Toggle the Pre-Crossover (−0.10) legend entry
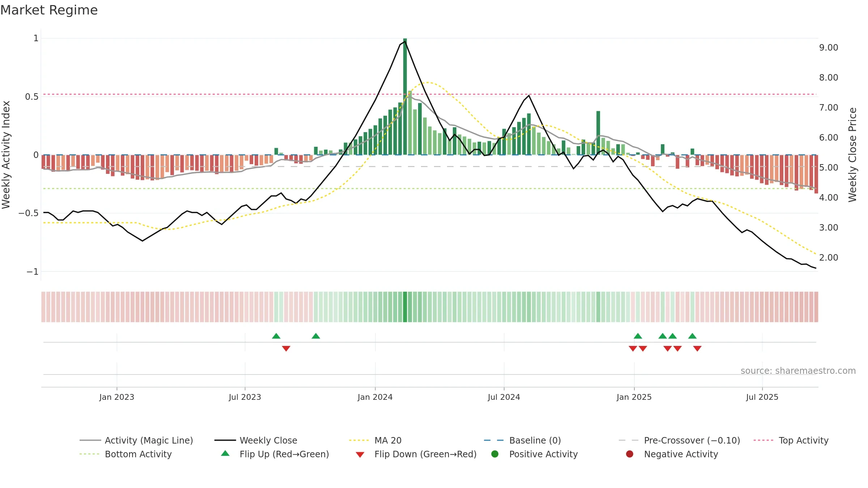The image size is (868, 488). click(x=679, y=440)
